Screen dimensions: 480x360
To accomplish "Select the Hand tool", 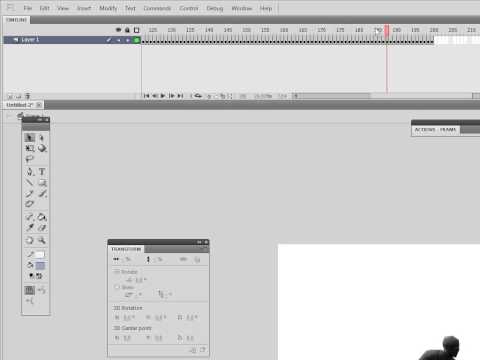I will (x=30, y=240).
